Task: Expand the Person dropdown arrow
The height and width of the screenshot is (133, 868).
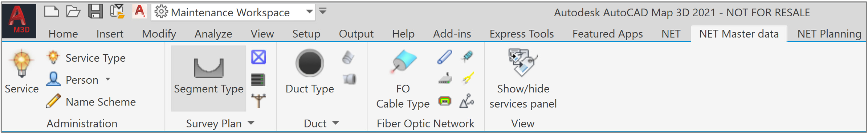Action: click(108, 79)
